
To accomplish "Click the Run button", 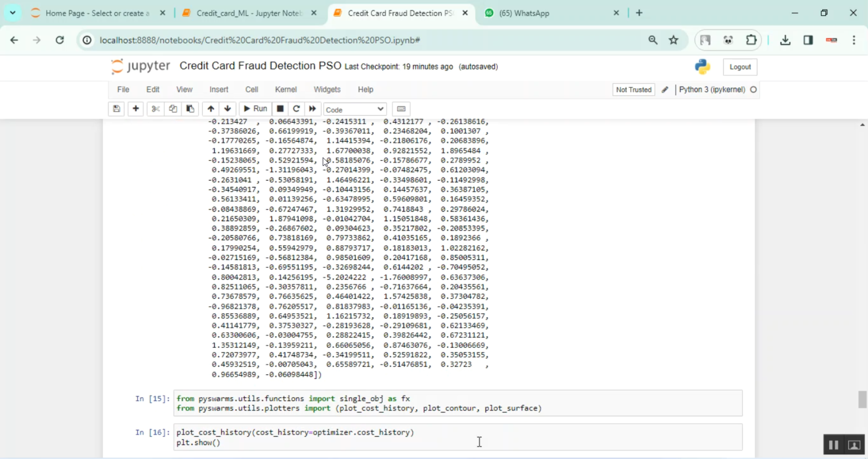I will point(255,109).
